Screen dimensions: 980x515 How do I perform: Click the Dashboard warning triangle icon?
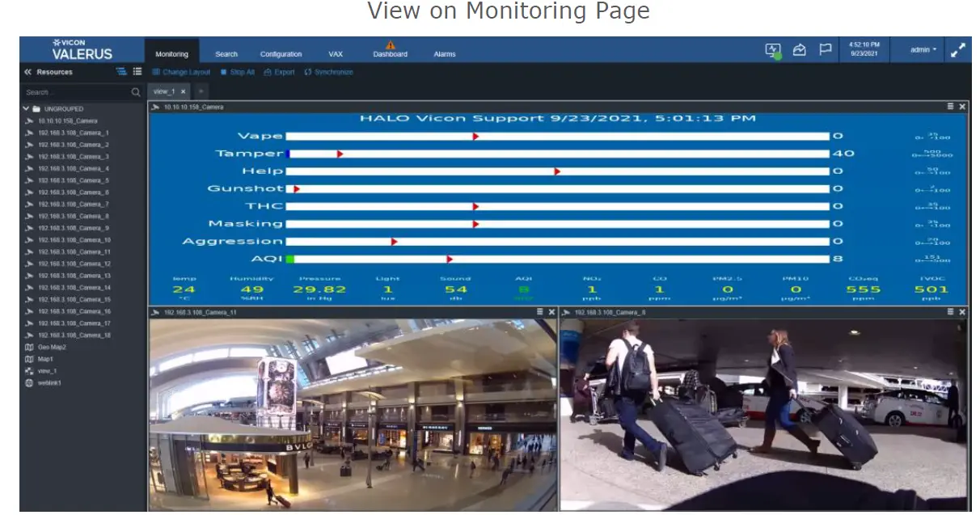tap(391, 44)
